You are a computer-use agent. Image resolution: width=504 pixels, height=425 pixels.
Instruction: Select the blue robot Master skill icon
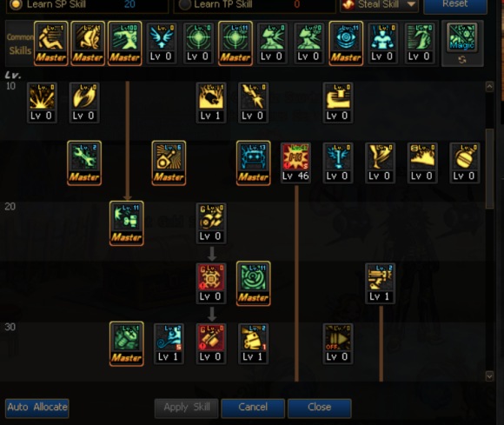click(253, 163)
